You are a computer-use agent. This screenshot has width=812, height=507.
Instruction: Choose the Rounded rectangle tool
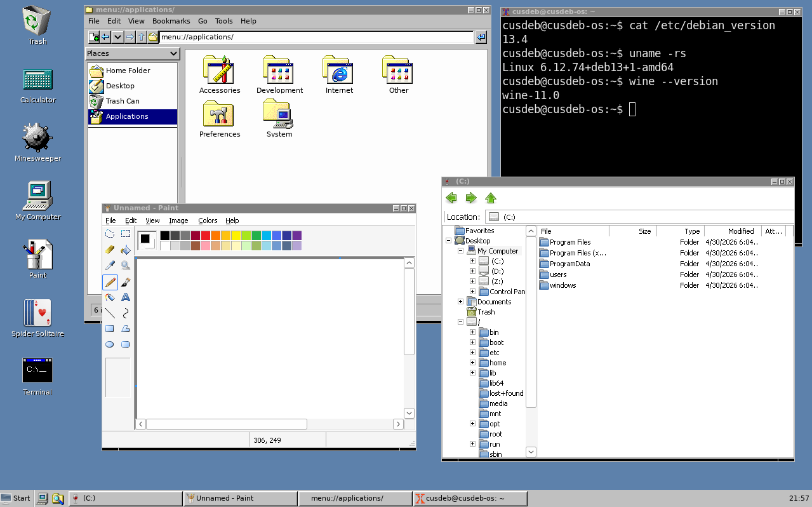tap(126, 345)
